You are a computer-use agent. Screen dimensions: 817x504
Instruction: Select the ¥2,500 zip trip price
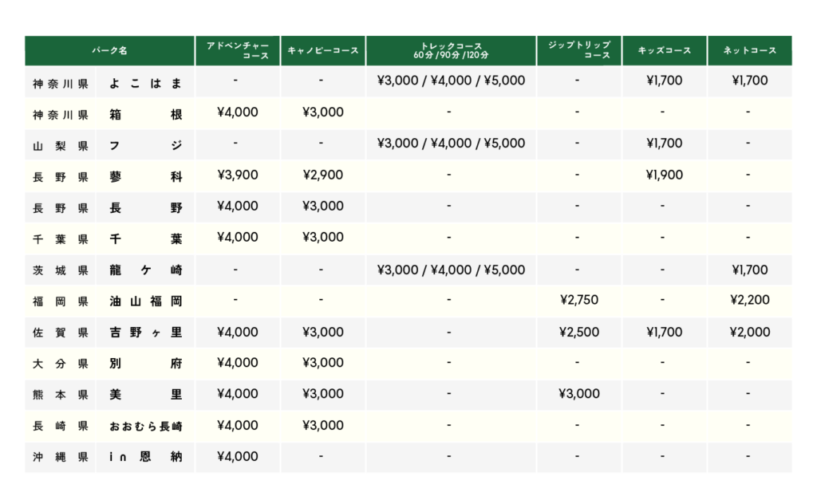point(578,332)
